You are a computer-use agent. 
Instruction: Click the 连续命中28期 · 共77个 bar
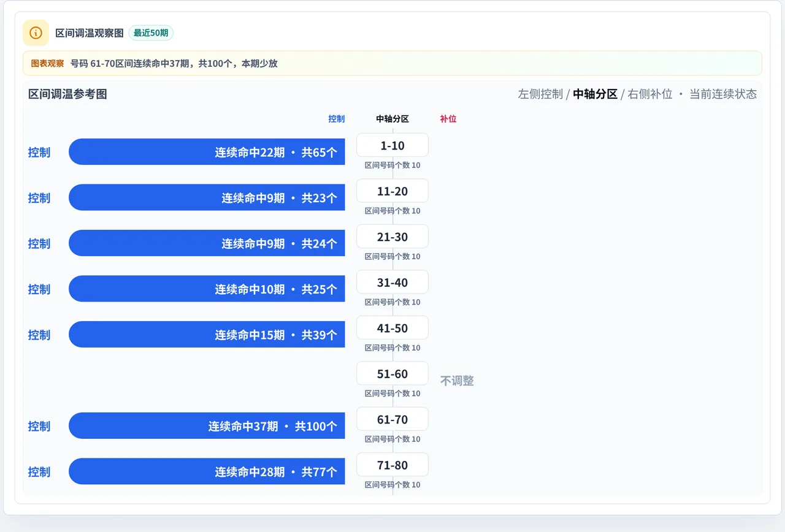point(207,471)
